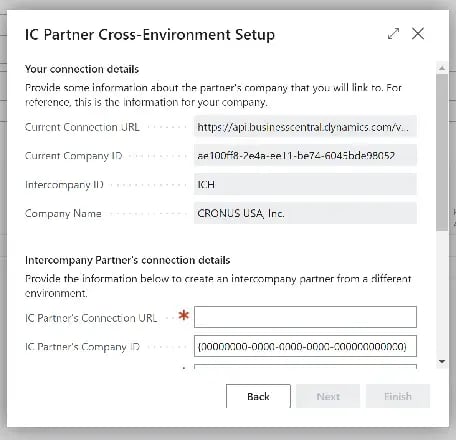Focus the IC Partner's Company ID input
The width and height of the screenshot is (456, 440).
pyautogui.click(x=305, y=346)
